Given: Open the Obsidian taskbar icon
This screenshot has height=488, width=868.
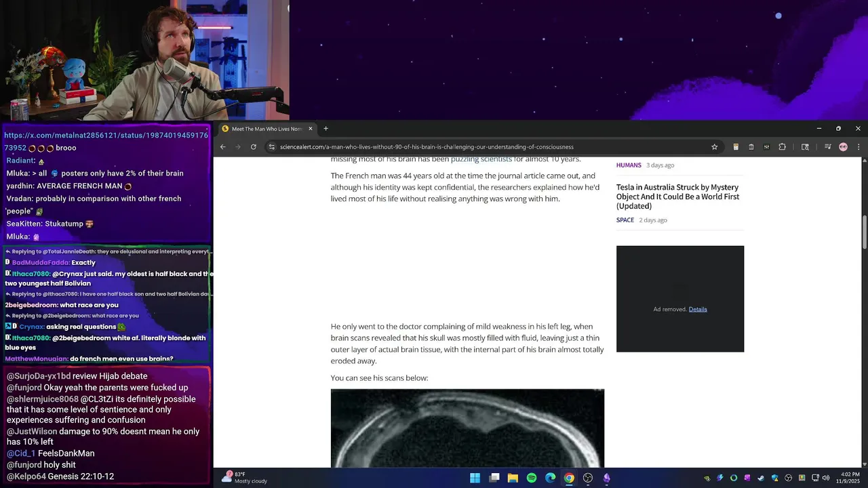Looking at the screenshot, I should coord(607,478).
